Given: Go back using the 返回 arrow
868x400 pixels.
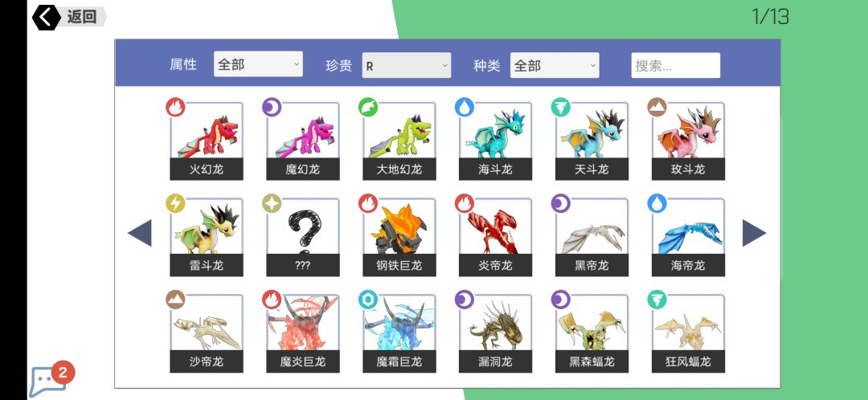Looking at the screenshot, I should pyautogui.click(x=47, y=17).
